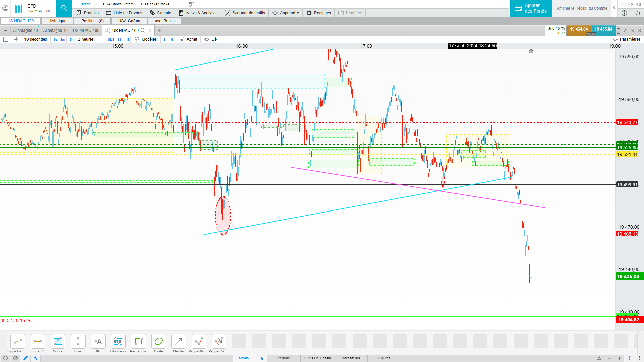Add a new chart tab with plus
The width and height of the screenshot is (644, 362).
(160, 31)
